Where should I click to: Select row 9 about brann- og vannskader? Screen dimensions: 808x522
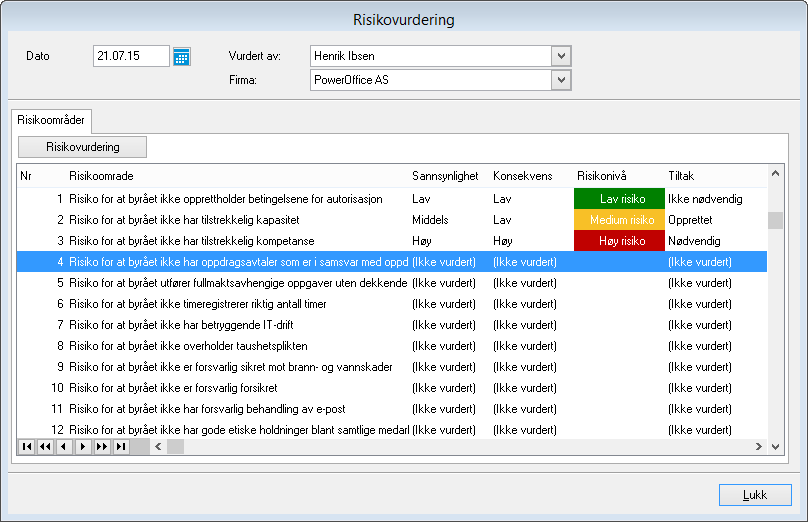point(392,367)
